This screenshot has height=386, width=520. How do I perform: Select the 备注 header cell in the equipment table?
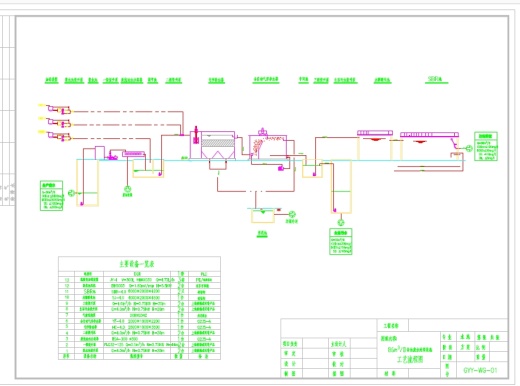coord(204,356)
